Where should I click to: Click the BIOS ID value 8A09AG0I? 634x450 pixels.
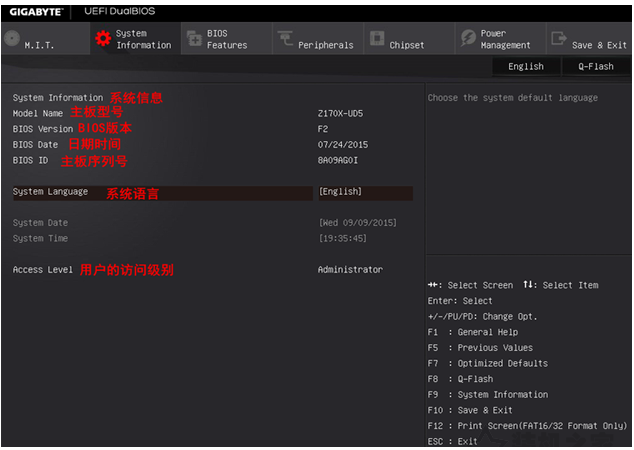338,161
